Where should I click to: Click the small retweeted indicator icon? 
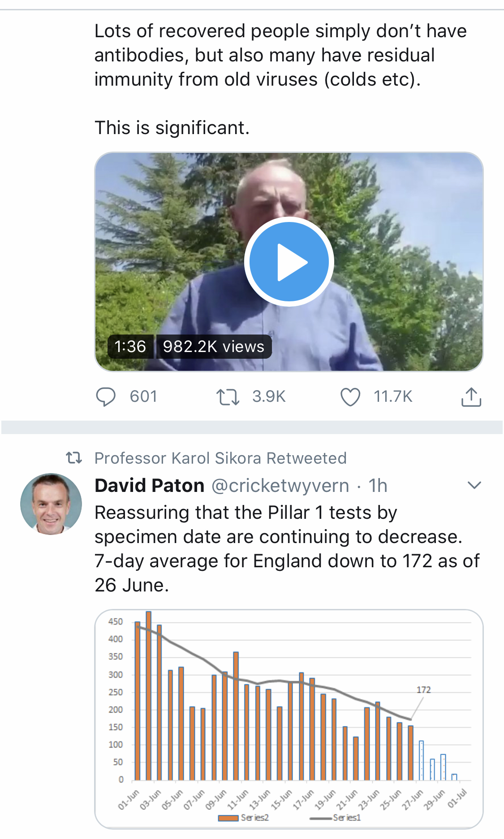pos(74,458)
